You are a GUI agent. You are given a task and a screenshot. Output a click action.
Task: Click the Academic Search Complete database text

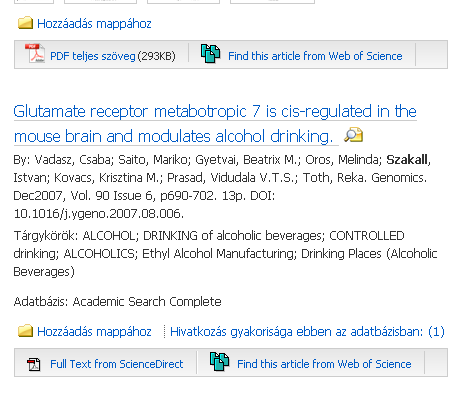pos(147,302)
